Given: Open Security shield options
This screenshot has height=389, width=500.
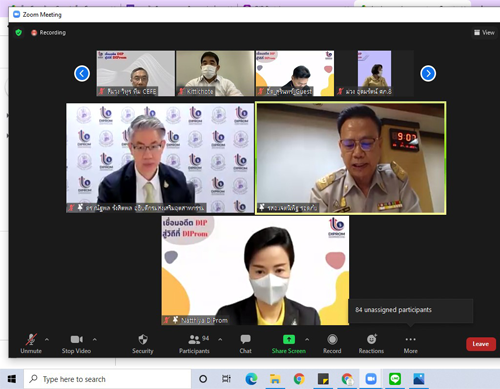Looking at the screenshot, I should click(143, 344).
